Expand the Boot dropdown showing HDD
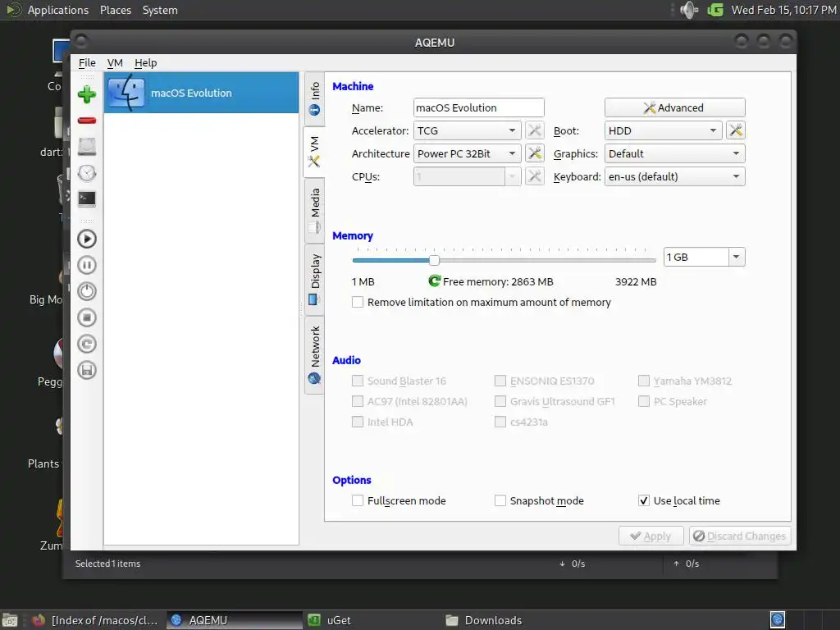This screenshot has height=630, width=840. (x=663, y=130)
